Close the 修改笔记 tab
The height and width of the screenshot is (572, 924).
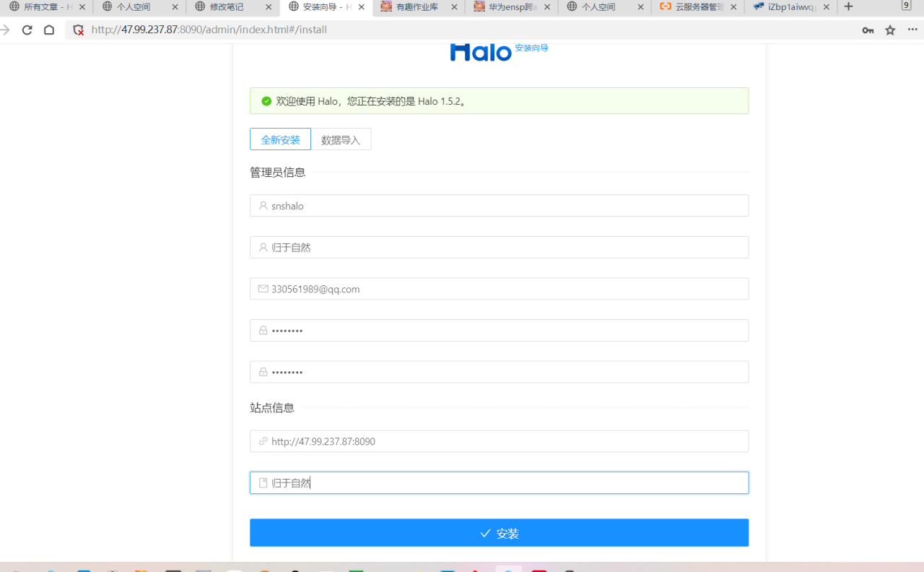coord(269,7)
